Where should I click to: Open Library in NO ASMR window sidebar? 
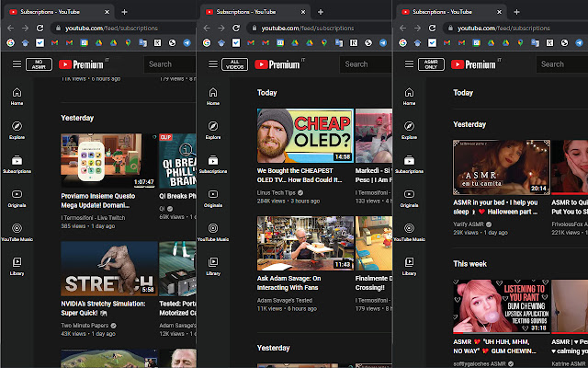click(x=17, y=266)
